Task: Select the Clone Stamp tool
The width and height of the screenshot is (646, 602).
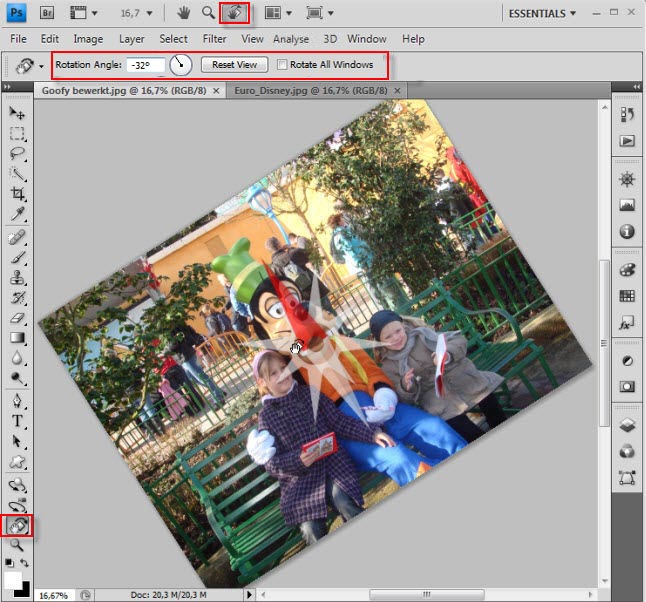Action: 17,278
